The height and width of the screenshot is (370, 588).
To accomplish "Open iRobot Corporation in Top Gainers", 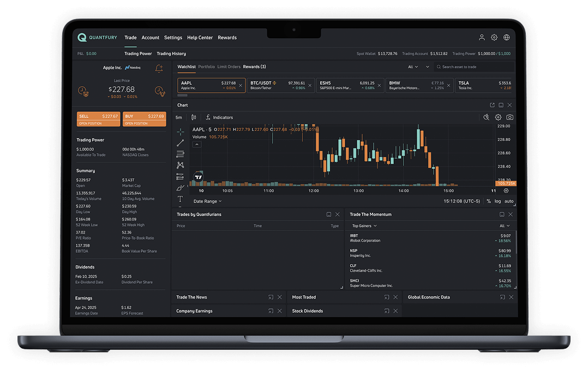I will (x=430, y=238).
